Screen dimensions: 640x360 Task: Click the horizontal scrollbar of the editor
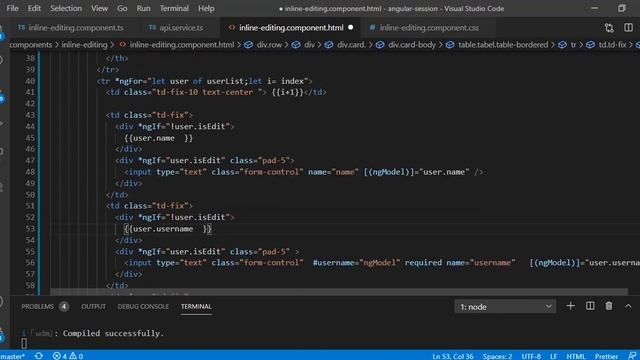(339, 292)
